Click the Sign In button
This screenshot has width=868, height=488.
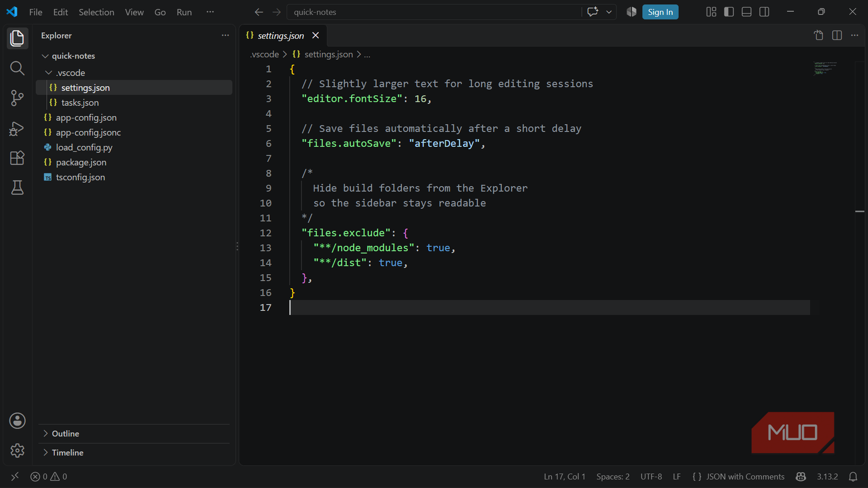pos(660,12)
